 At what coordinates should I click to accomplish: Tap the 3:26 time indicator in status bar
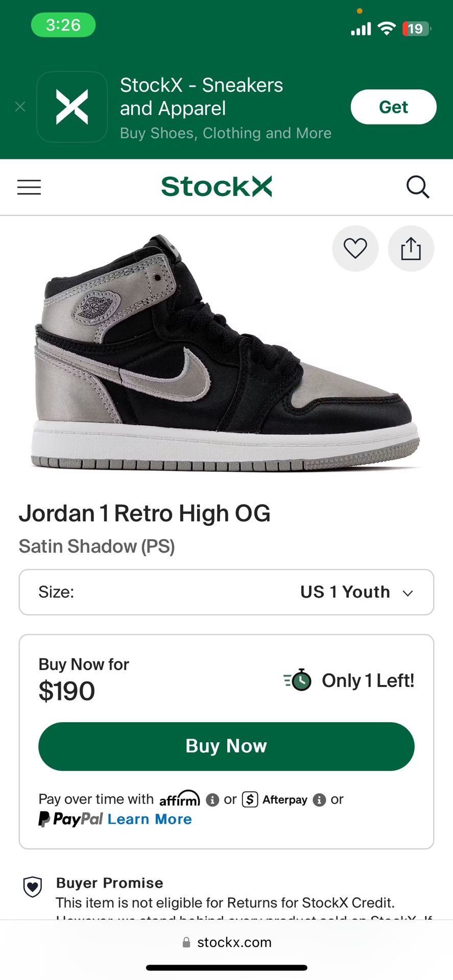tap(63, 25)
